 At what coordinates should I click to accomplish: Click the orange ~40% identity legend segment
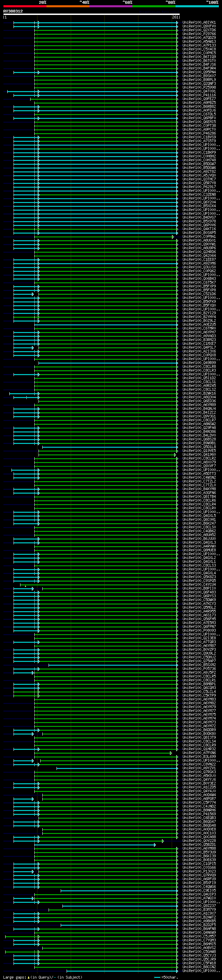68,6
